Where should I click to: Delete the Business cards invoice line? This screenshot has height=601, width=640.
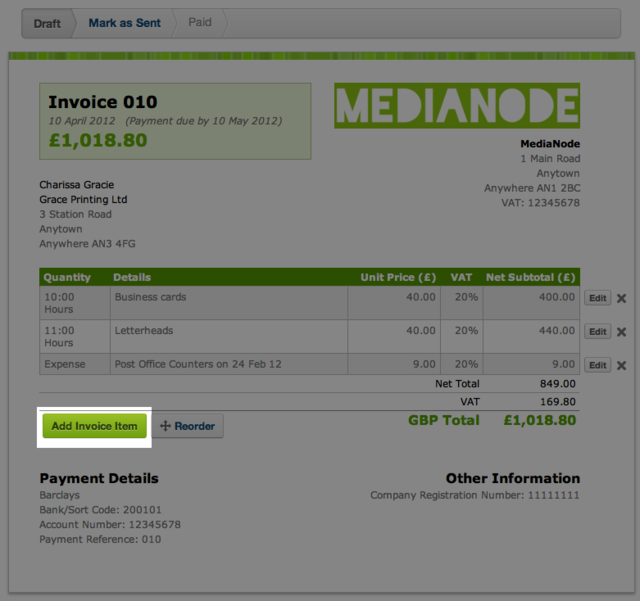621,298
